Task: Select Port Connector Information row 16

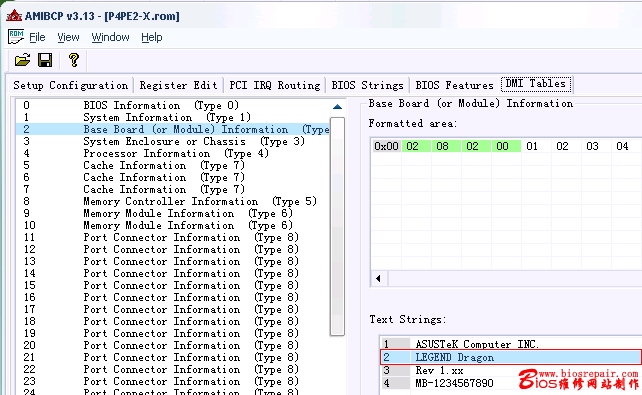Action: pyautogui.click(x=172, y=298)
